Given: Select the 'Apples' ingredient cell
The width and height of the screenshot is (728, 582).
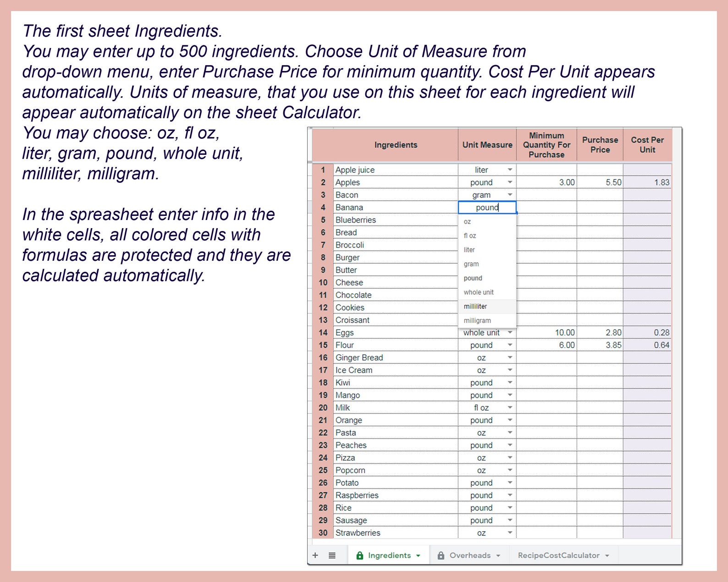Looking at the screenshot, I should (396, 182).
